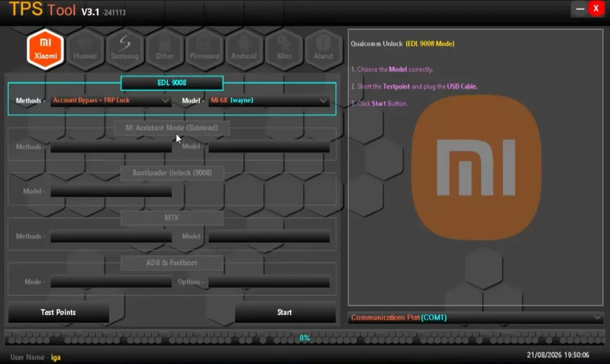Click the date and time 21/08/2026 19:50:06

(x=558, y=355)
